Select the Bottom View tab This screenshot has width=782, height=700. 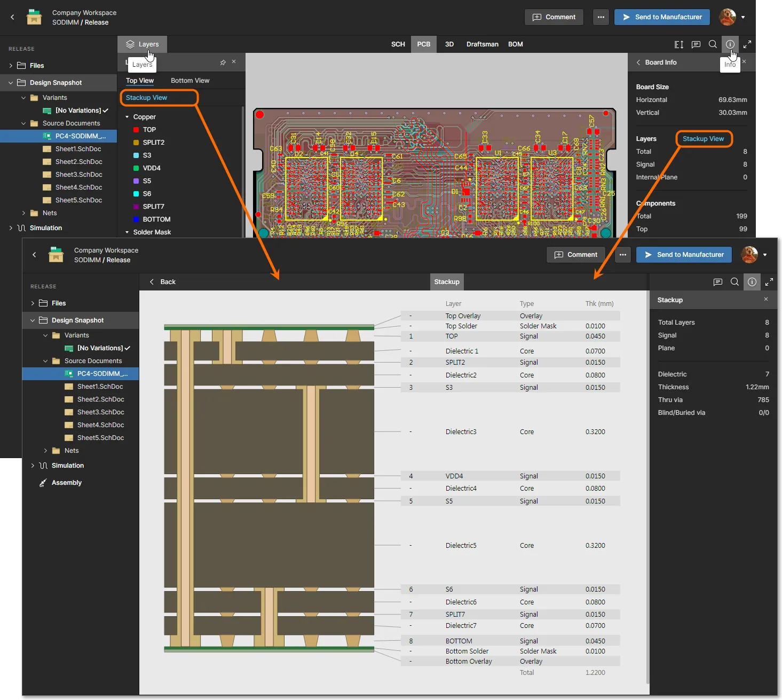coord(189,81)
